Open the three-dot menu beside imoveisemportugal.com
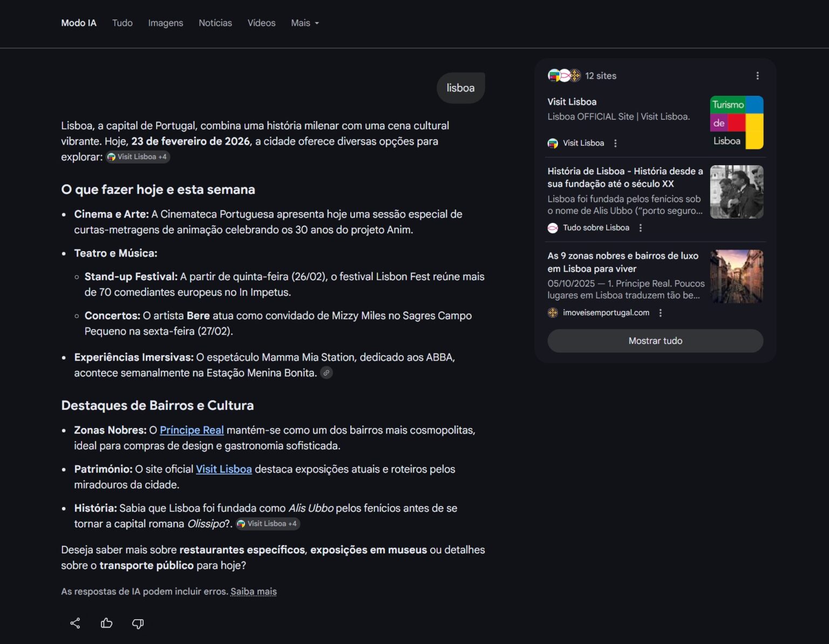 (x=661, y=313)
